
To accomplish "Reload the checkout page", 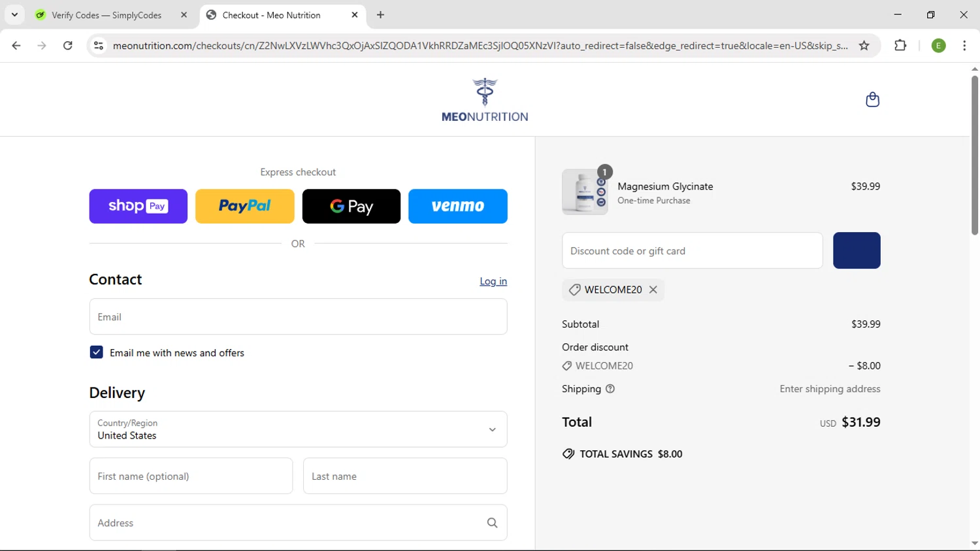I will (68, 46).
